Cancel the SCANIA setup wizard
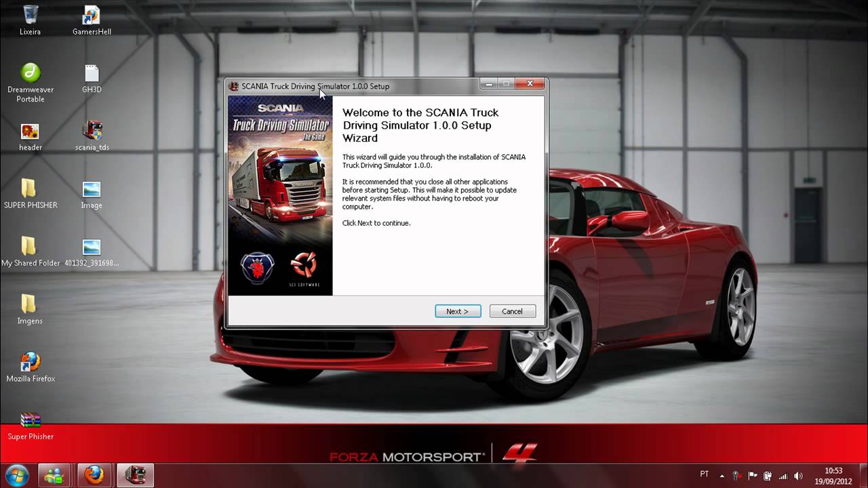 click(513, 311)
